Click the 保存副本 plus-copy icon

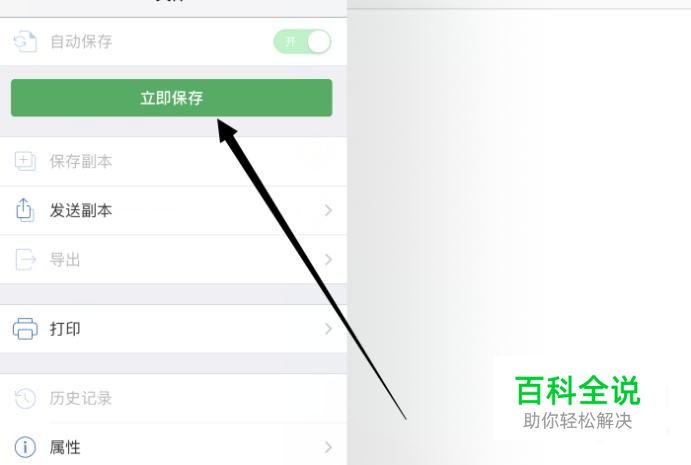[x=25, y=161]
